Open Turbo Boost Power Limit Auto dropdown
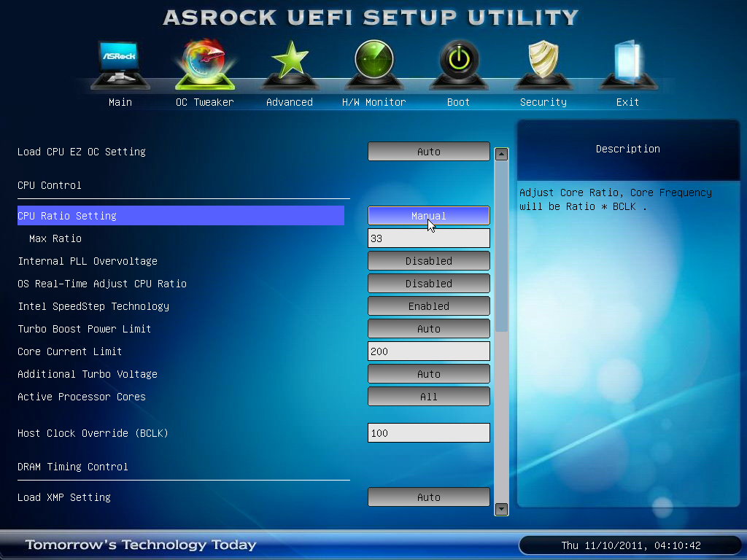This screenshot has width=747, height=560. (x=429, y=329)
